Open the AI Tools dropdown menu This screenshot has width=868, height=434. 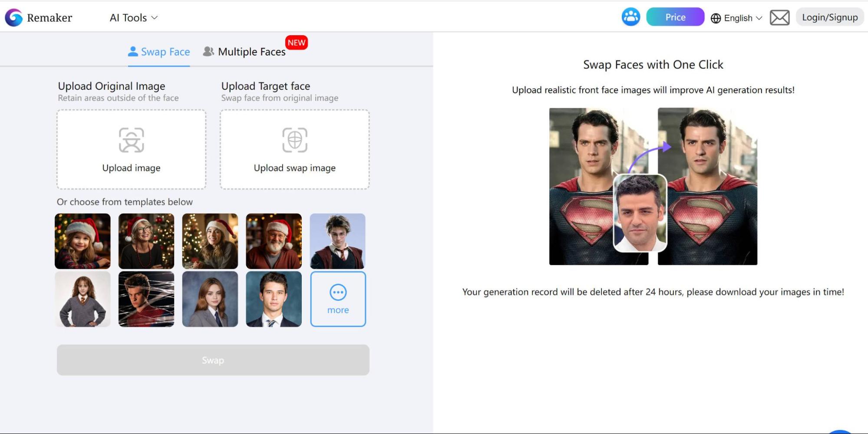(x=134, y=18)
